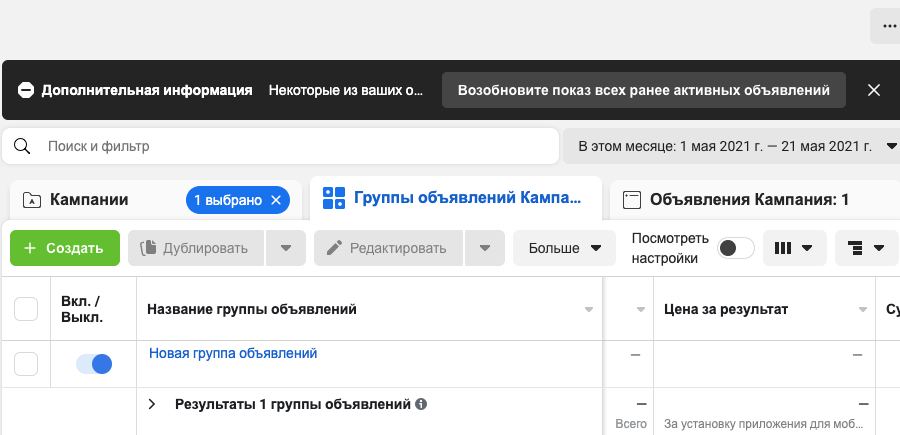Click the narrow column arrow before Цена за результат
The width and height of the screenshot is (900, 435).
[x=641, y=310]
